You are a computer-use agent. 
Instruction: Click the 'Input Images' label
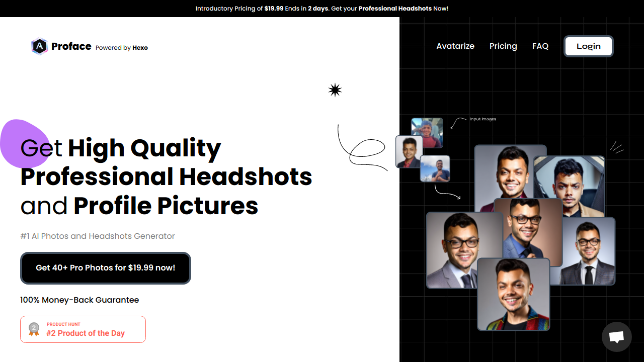(483, 119)
